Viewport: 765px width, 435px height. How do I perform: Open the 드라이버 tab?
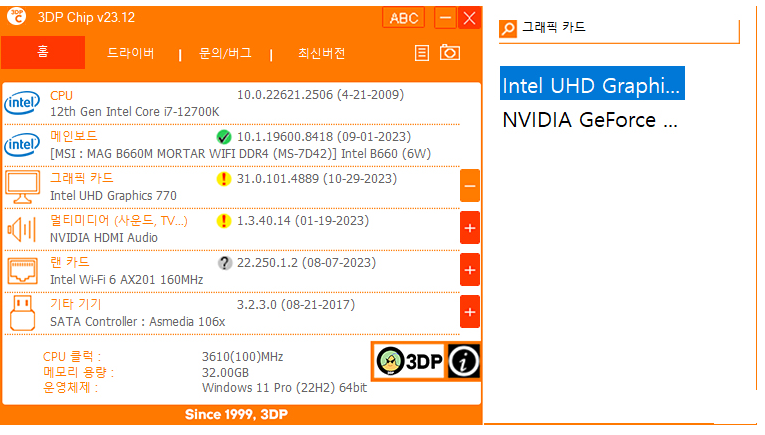click(x=131, y=53)
